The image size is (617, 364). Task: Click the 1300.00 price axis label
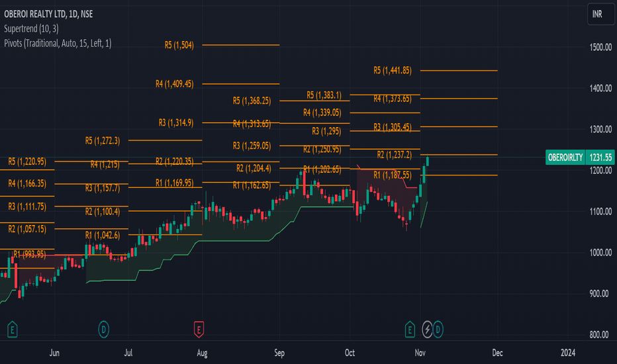(x=600, y=129)
